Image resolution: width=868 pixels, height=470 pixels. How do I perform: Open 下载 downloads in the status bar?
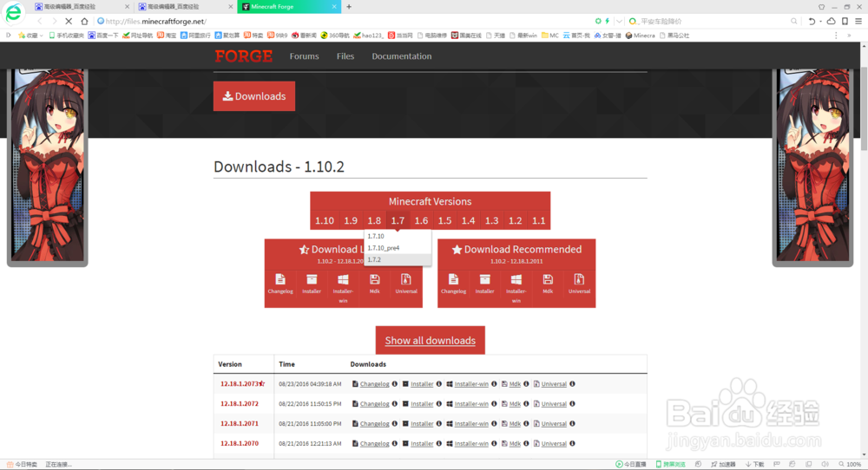[754, 465]
